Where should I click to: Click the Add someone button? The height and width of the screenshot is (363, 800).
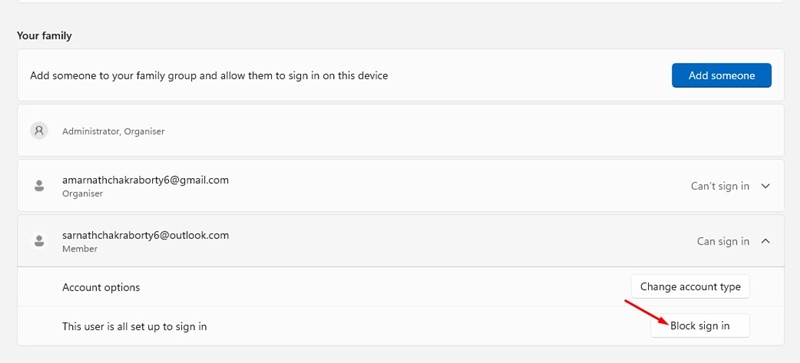721,76
